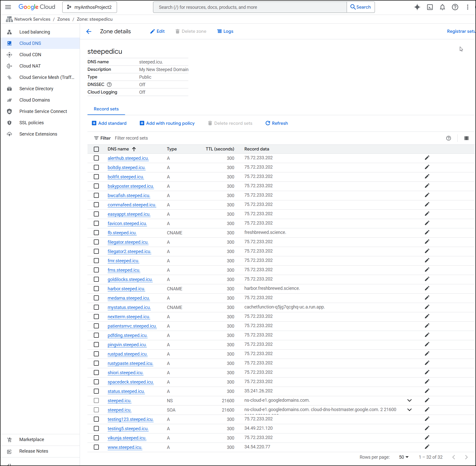Open the main navigation hamburger menu

tap(8, 7)
